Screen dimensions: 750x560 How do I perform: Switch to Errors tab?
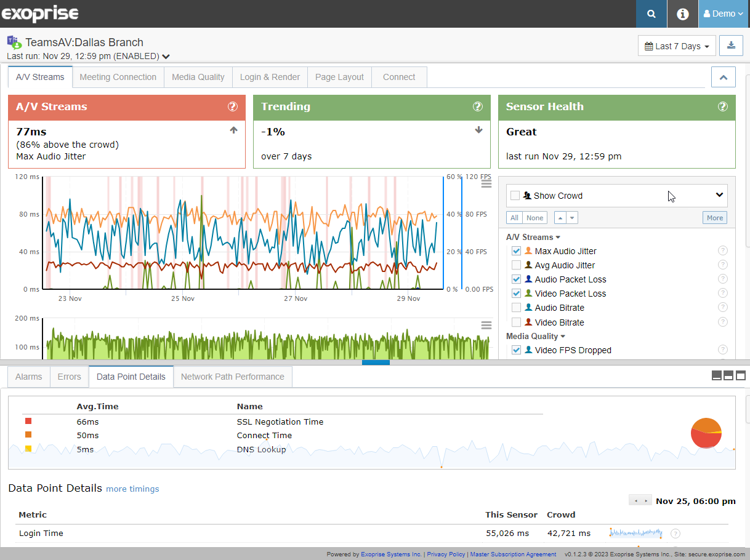pos(70,377)
